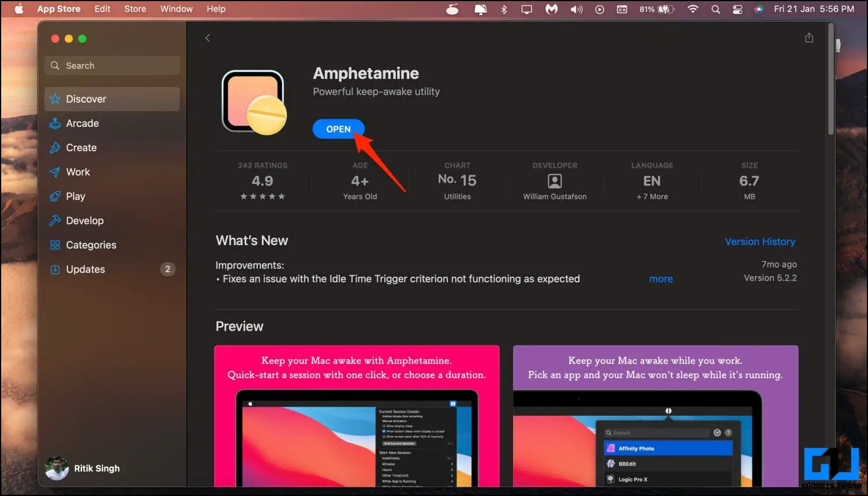Click language EN +7 More
The width and height of the screenshot is (868, 496).
652,181
